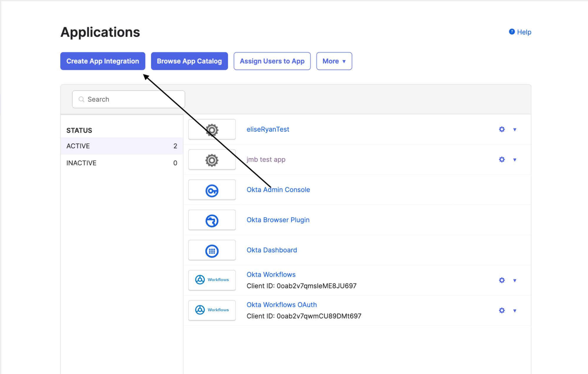Open the Okta Workflows OAuth link
588x374 pixels.
click(281, 305)
